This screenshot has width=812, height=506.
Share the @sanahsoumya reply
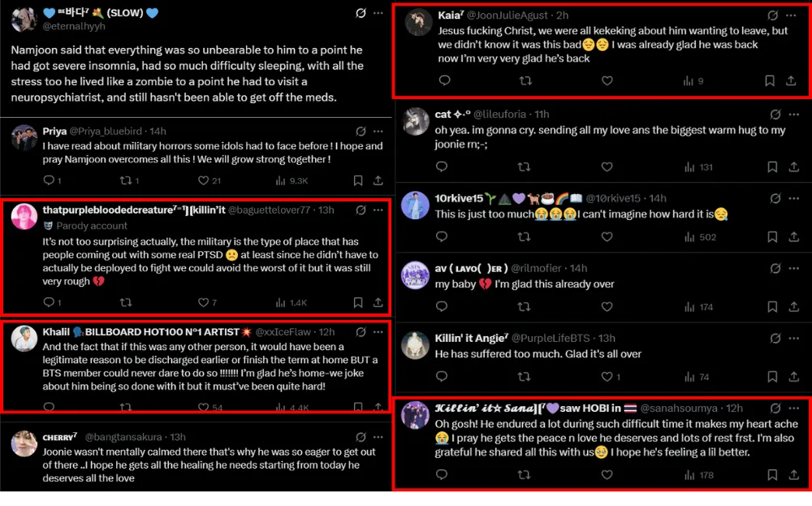pos(790,475)
